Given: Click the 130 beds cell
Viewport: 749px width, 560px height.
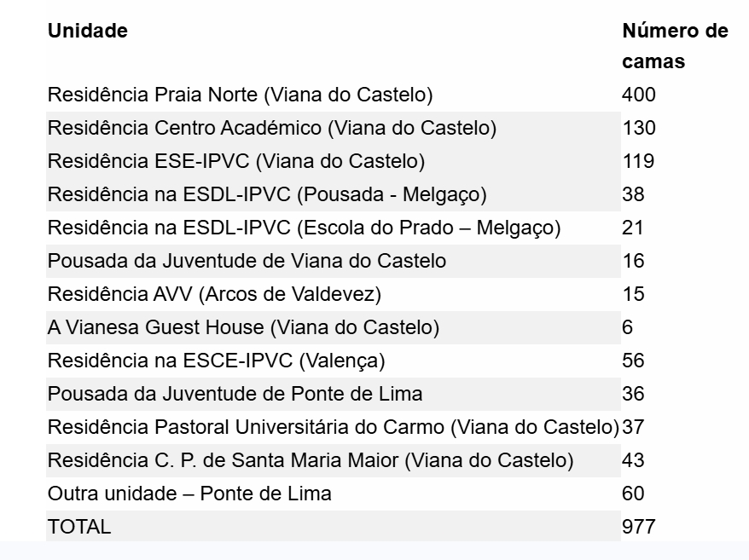Looking at the screenshot, I should [x=639, y=128].
